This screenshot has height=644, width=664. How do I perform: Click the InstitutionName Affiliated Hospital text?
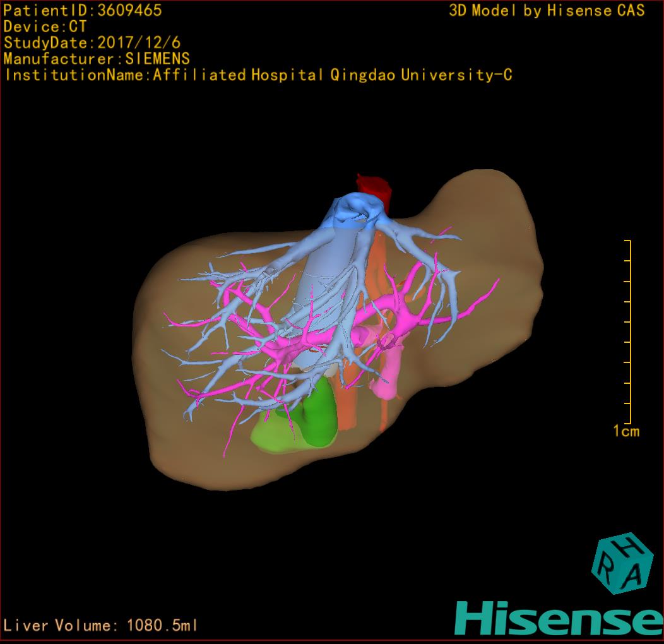click(258, 75)
